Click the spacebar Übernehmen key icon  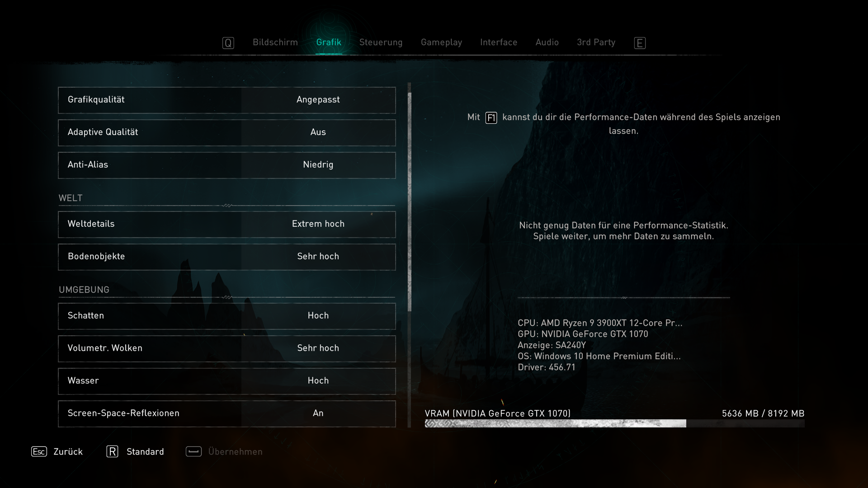coord(193,451)
